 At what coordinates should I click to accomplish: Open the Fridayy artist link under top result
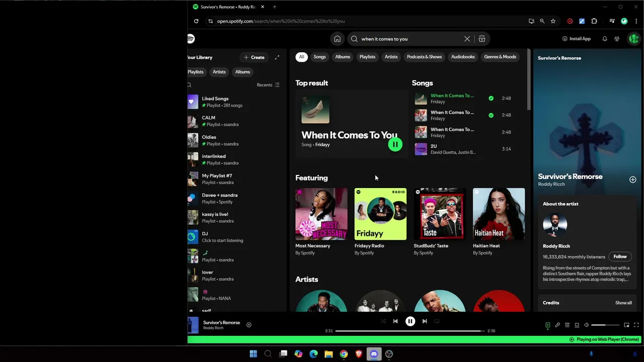323,145
